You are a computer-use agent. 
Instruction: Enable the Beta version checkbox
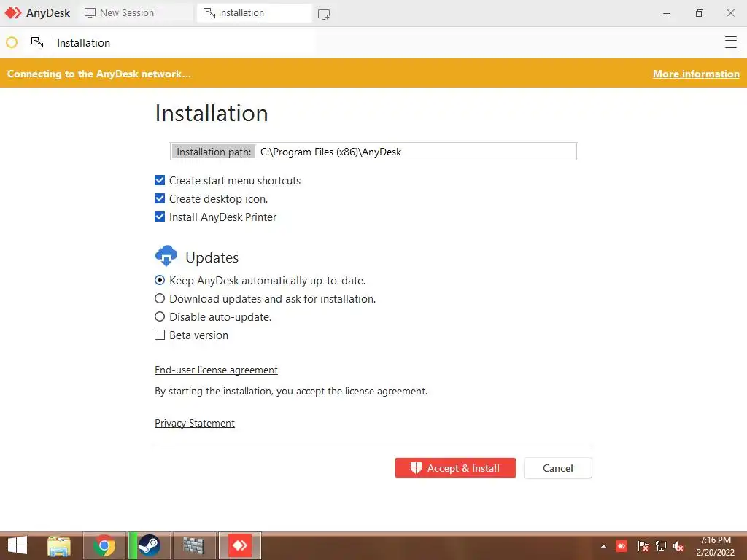click(160, 335)
